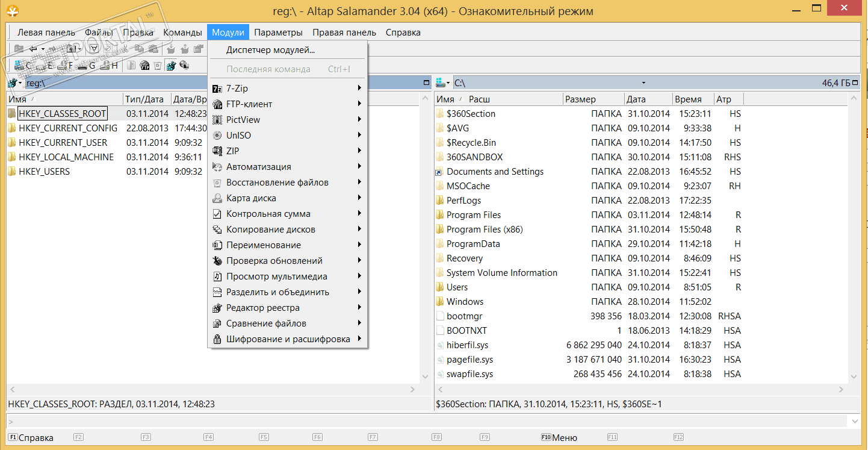Open the UnISO module submenu
Viewport: 868px width, 450px height.
point(288,135)
